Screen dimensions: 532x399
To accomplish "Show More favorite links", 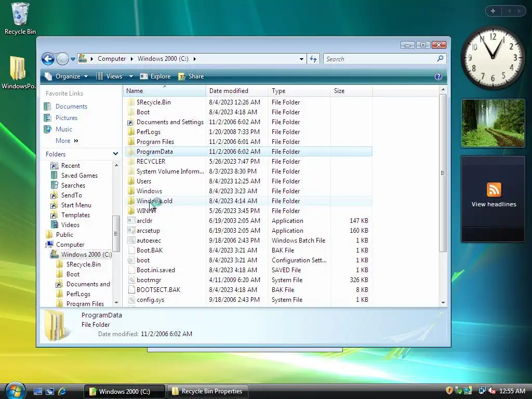I will click(67, 140).
